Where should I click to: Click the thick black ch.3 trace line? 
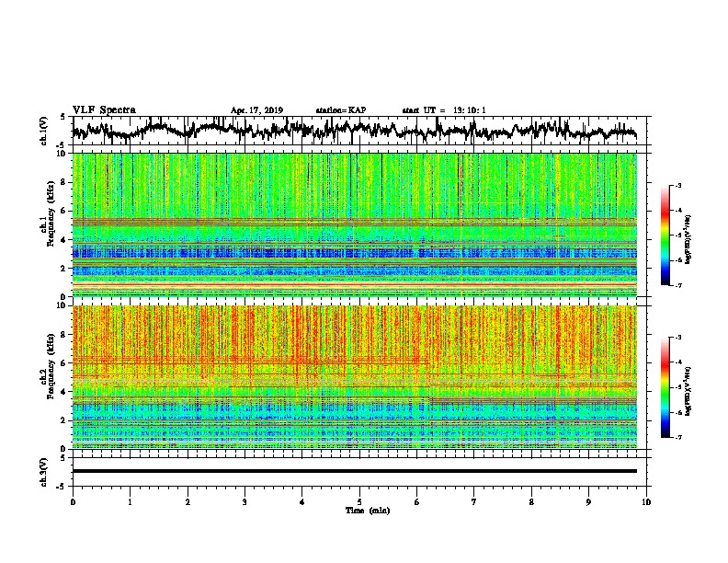click(355, 471)
